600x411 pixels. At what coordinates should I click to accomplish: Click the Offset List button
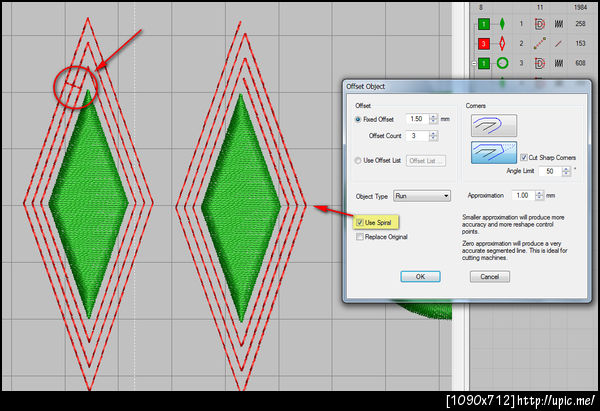[426, 161]
